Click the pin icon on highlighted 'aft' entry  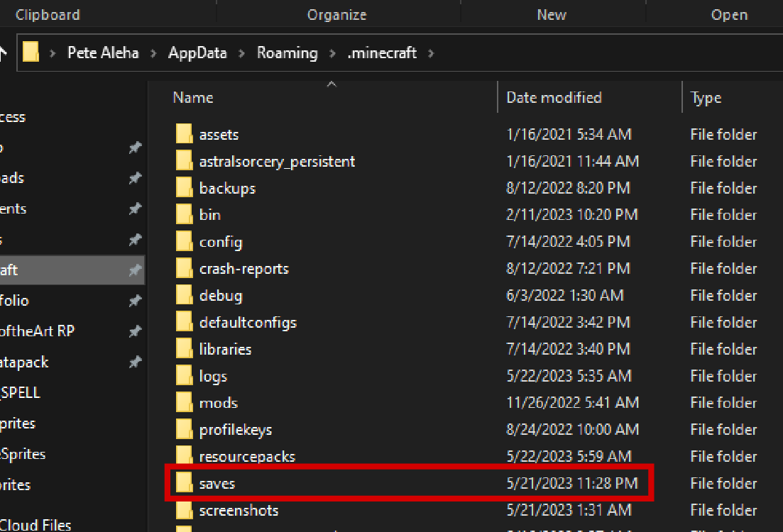[136, 270]
